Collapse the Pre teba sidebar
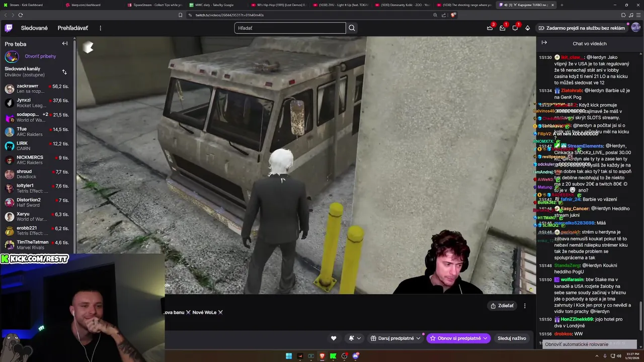The width and height of the screenshot is (644, 362). (x=65, y=44)
